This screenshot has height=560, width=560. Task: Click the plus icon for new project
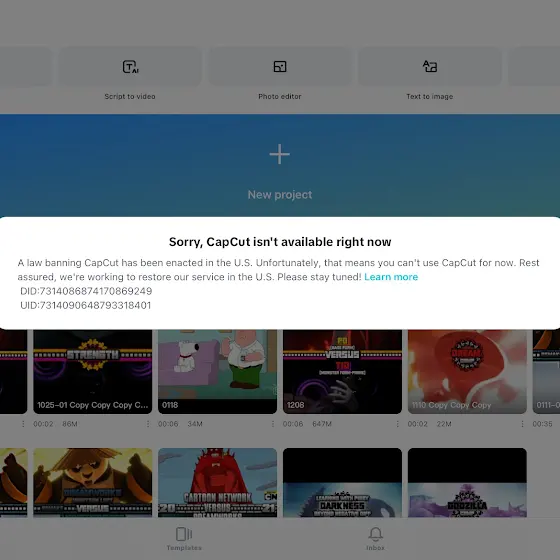[280, 154]
